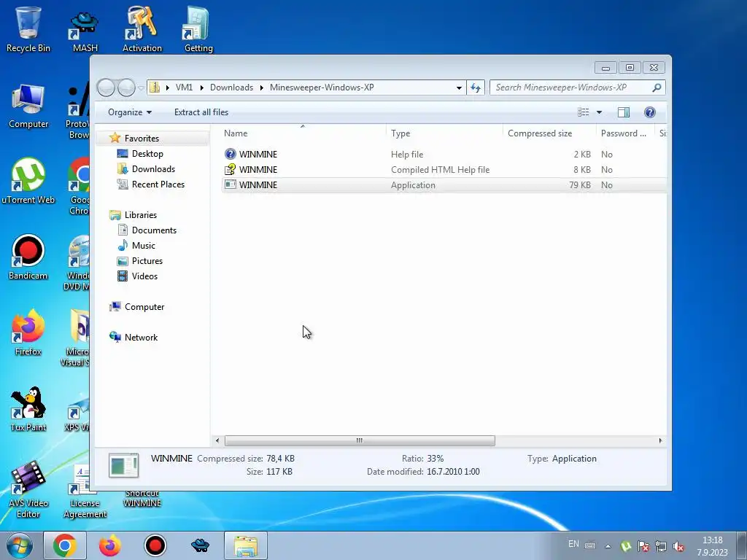
Task: Launch Tux Paint from desktop
Action: (x=28, y=408)
